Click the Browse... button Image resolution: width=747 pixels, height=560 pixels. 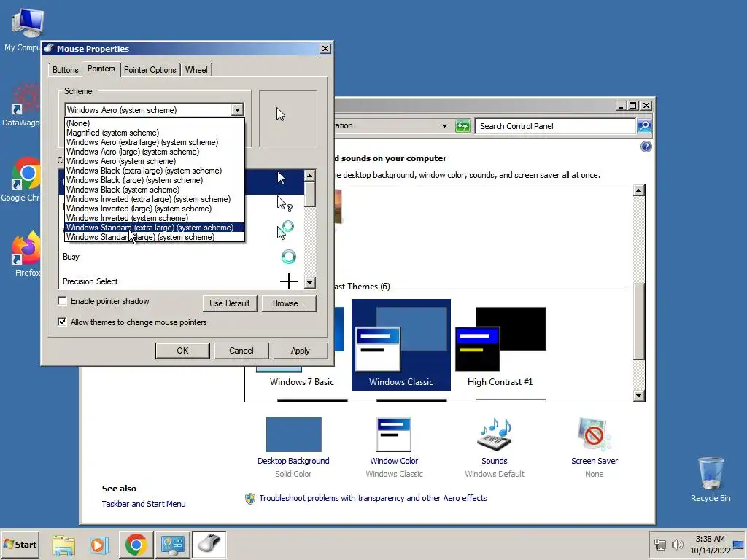tap(289, 303)
